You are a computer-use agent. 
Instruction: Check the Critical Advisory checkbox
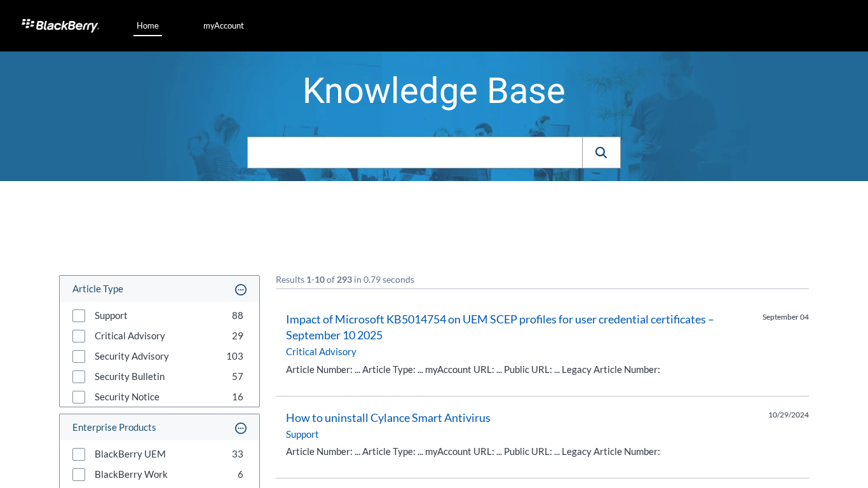tap(79, 336)
